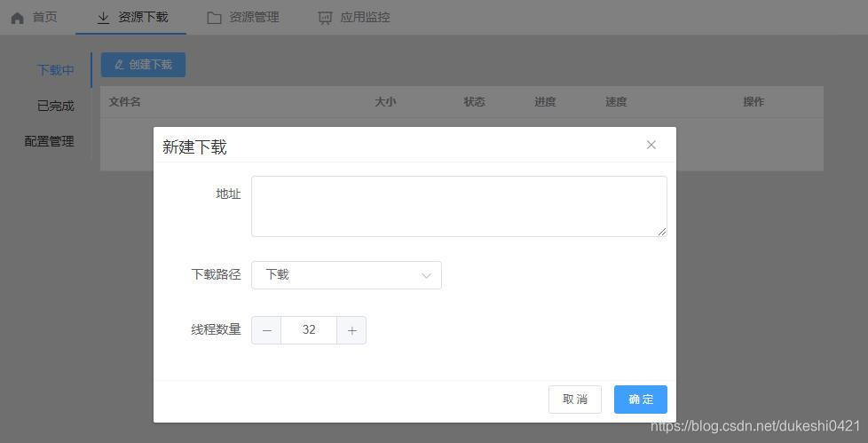The height and width of the screenshot is (443, 868).
Task: Open the 下载路径 dropdown
Action: pyautogui.click(x=346, y=275)
